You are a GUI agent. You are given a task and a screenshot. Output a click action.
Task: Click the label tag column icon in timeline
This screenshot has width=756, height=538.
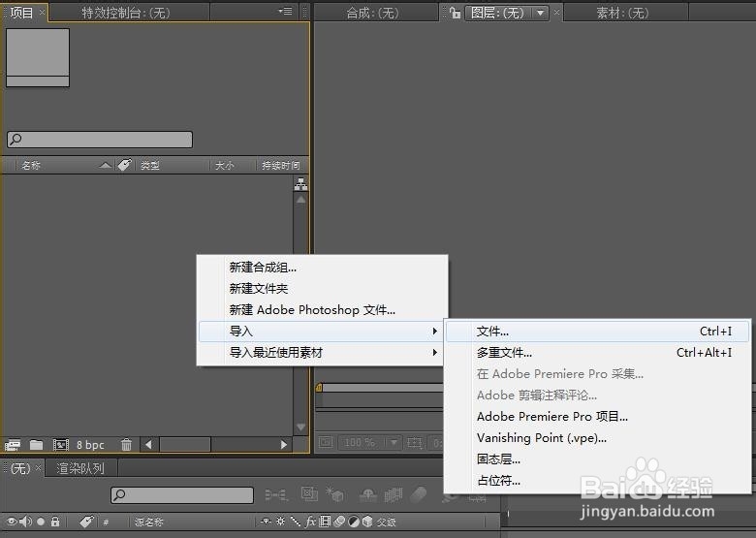[87, 522]
